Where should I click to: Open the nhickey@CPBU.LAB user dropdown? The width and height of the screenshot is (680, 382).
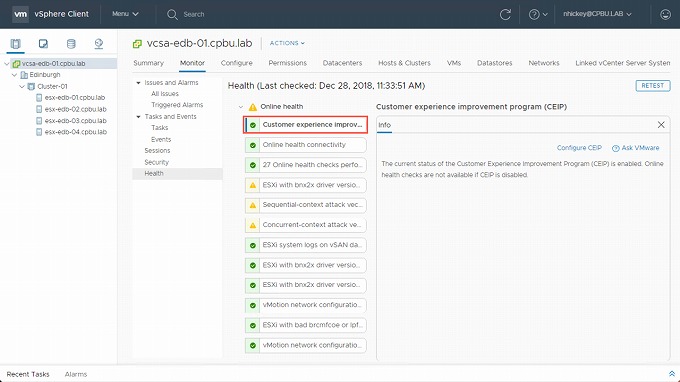click(597, 14)
